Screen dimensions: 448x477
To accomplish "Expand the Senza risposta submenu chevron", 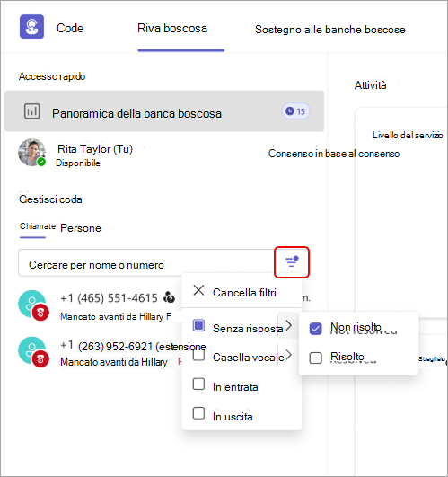I will [x=288, y=325].
